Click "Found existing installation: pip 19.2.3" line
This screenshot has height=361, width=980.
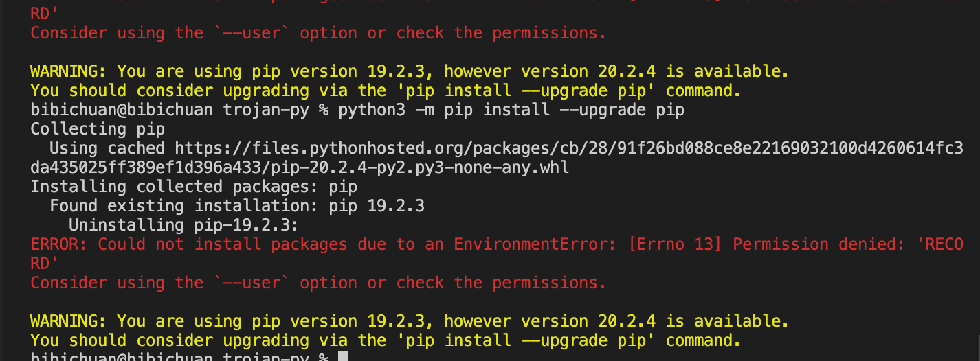(237, 206)
